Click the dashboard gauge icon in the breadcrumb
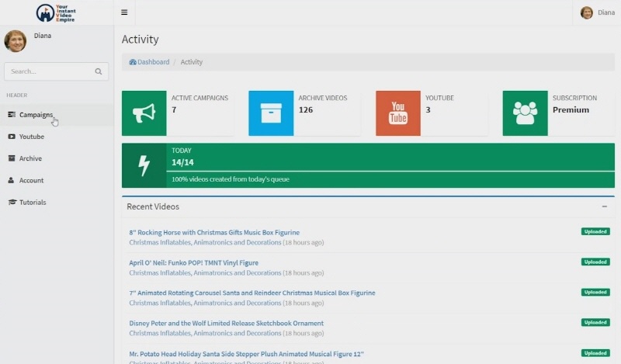Viewport: 621px width, 364px height. (x=133, y=62)
